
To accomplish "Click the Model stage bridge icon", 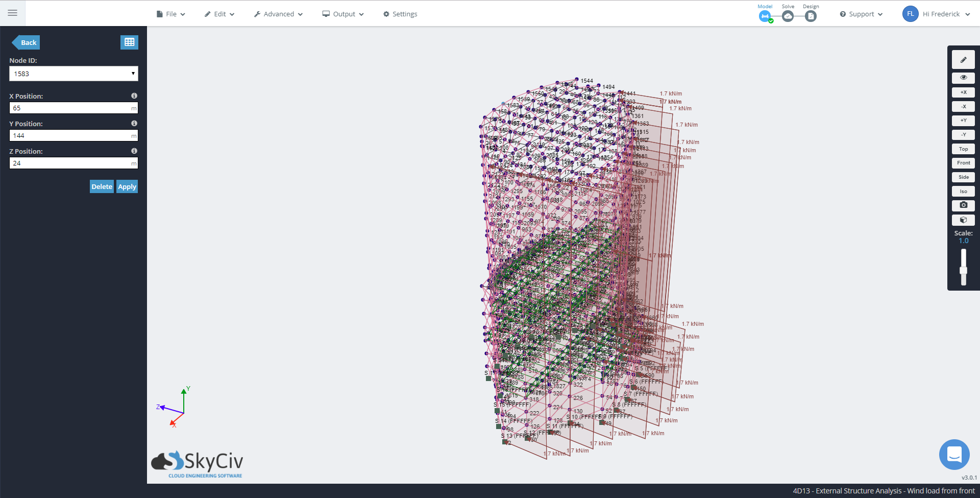I will pyautogui.click(x=765, y=16).
